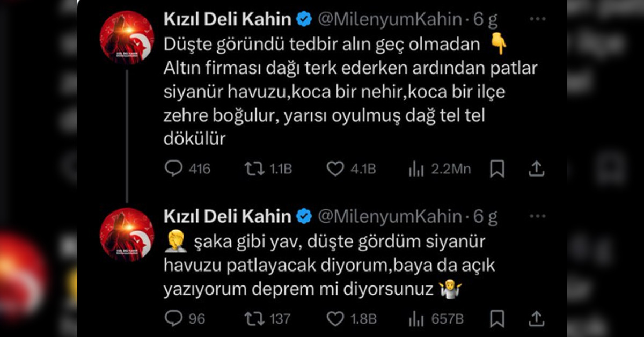Image resolution: width=644 pixels, height=337 pixels.
Task: View analytics of tweet with 657B views
Action: (x=416, y=319)
